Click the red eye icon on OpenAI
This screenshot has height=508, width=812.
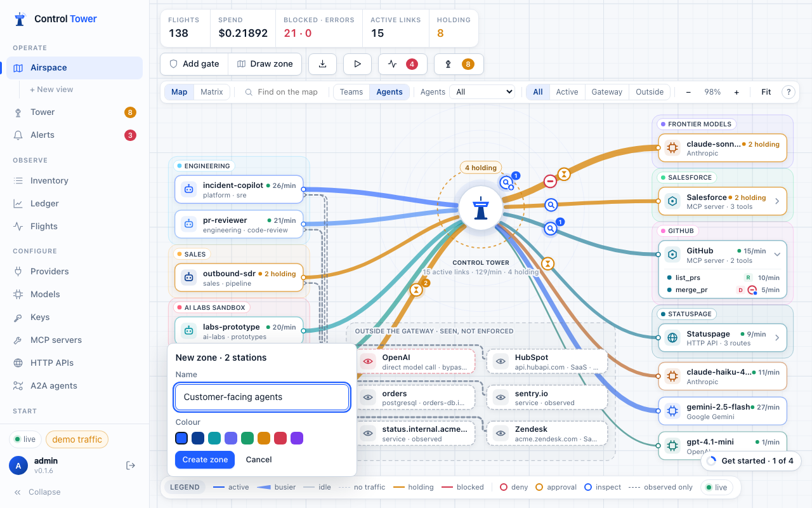point(368,362)
